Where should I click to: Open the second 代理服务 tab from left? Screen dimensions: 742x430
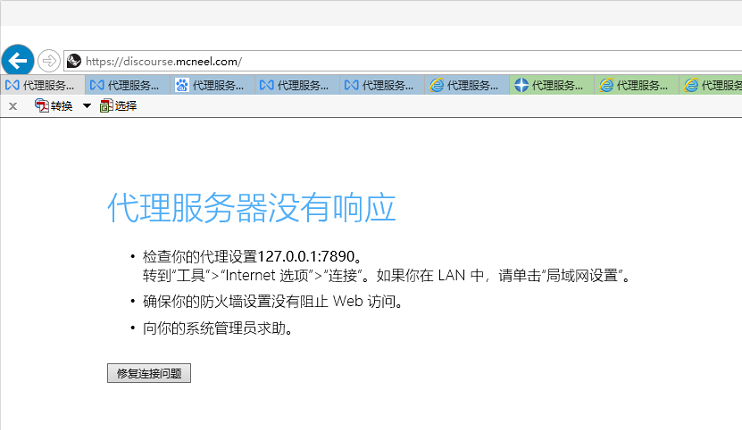click(128, 85)
